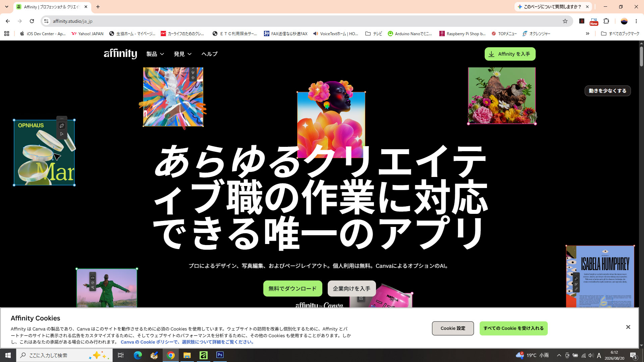Launch Microsoft Edge from the taskbar

pyautogui.click(x=138, y=355)
